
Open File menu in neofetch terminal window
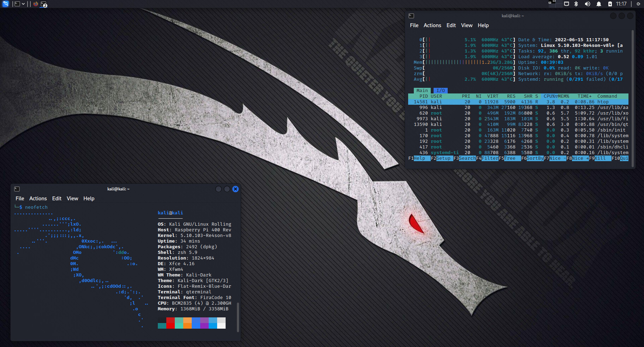(x=20, y=199)
